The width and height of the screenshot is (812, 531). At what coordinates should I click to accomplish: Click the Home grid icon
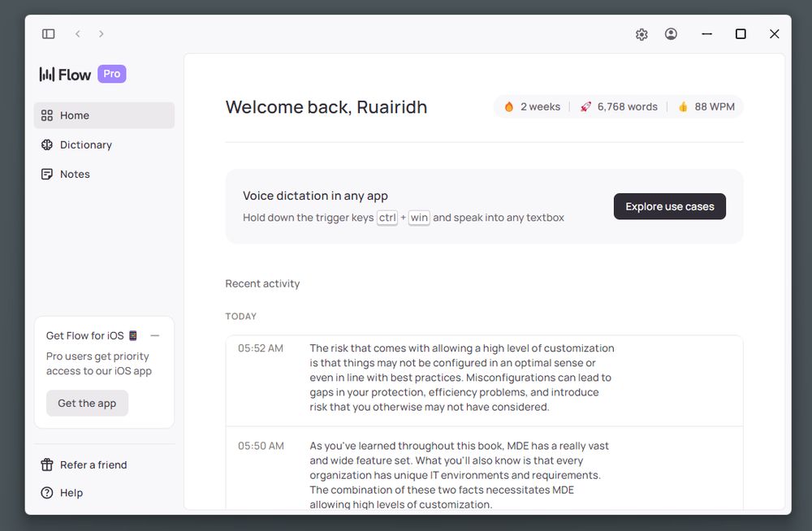coord(46,115)
